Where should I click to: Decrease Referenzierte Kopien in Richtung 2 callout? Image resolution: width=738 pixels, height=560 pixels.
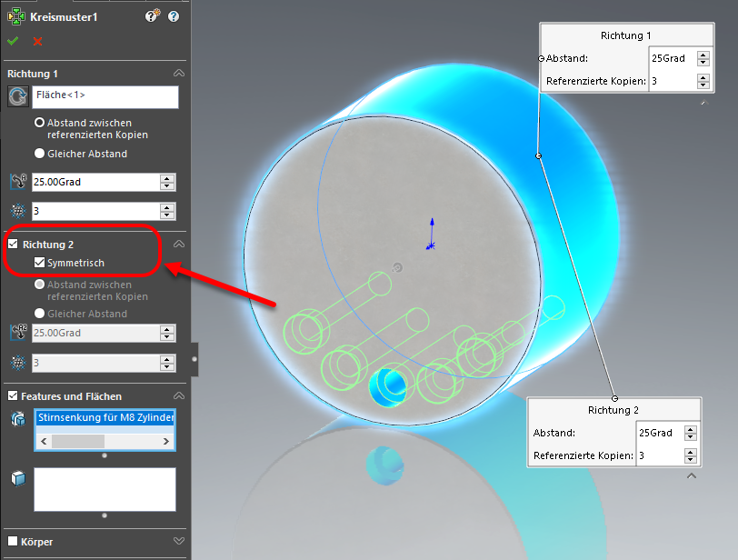691,460
